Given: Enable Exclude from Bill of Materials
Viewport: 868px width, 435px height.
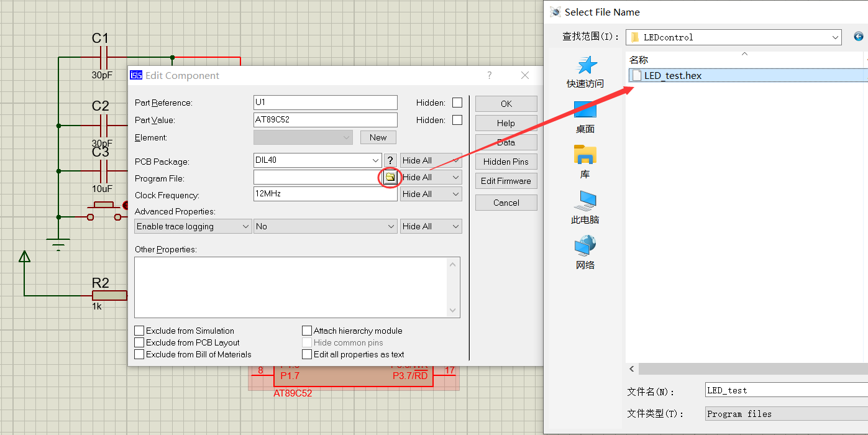Looking at the screenshot, I should [140, 354].
